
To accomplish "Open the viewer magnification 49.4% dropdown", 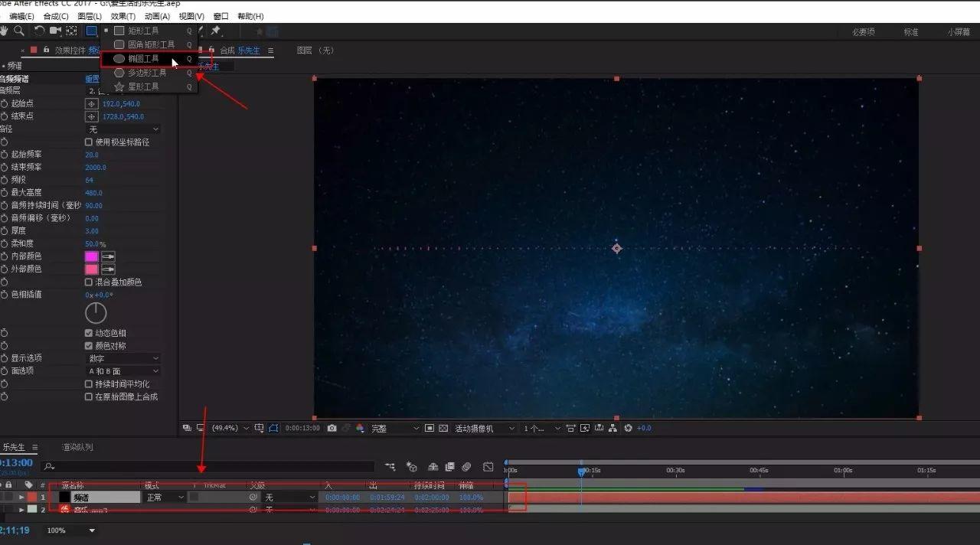I will pos(230,428).
